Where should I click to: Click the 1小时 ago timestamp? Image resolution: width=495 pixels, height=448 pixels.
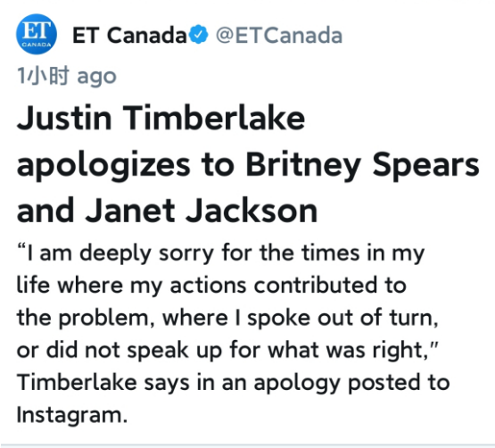click(x=67, y=76)
